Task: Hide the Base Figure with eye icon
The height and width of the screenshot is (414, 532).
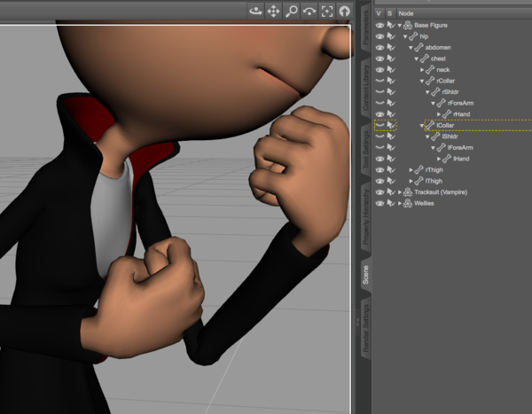Action: (379, 26)
